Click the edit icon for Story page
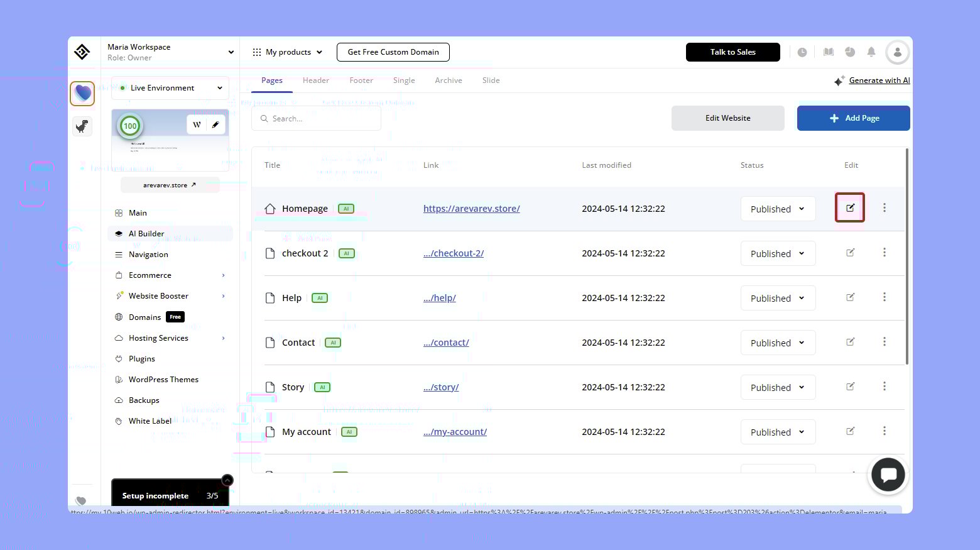The width and height of the screenshot is (980, 550). [x=850, y=387]
